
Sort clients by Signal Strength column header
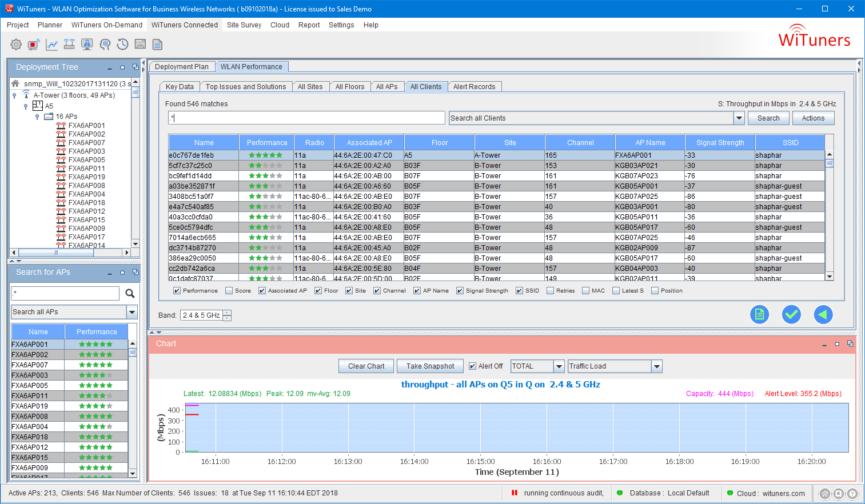[720, 143]
